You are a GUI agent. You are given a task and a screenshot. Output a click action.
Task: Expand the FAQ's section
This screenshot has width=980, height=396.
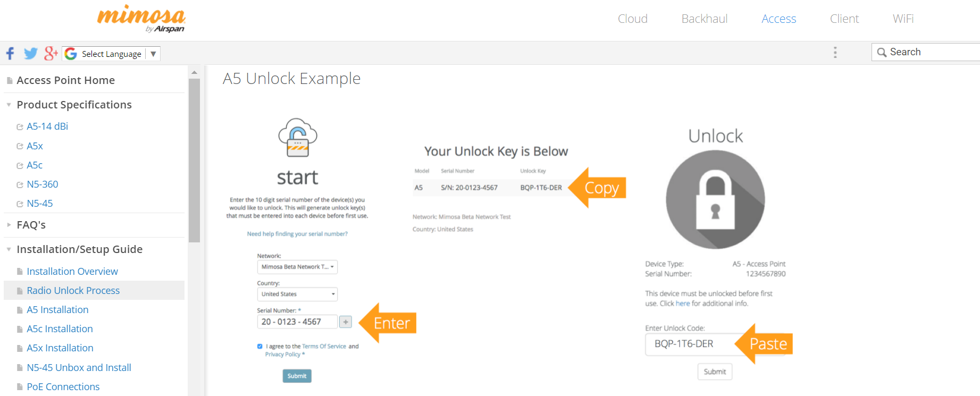click(x=9, y=225)
